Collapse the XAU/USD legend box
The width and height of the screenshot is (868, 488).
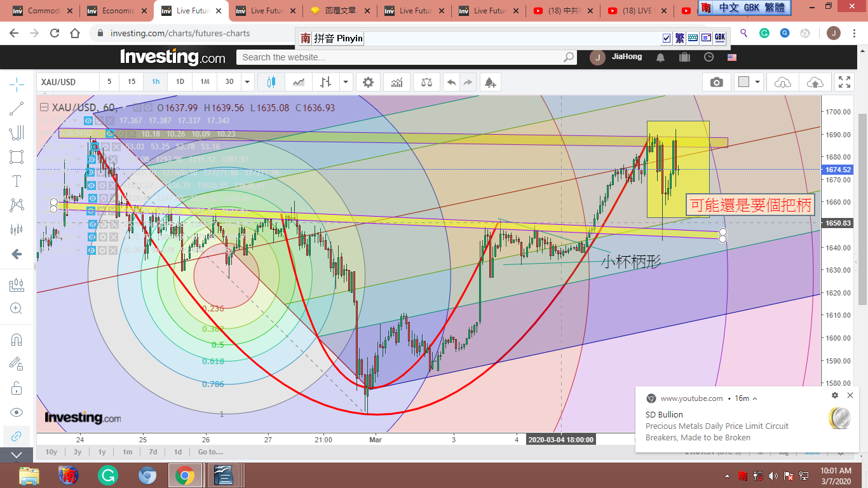click(44, 107)
